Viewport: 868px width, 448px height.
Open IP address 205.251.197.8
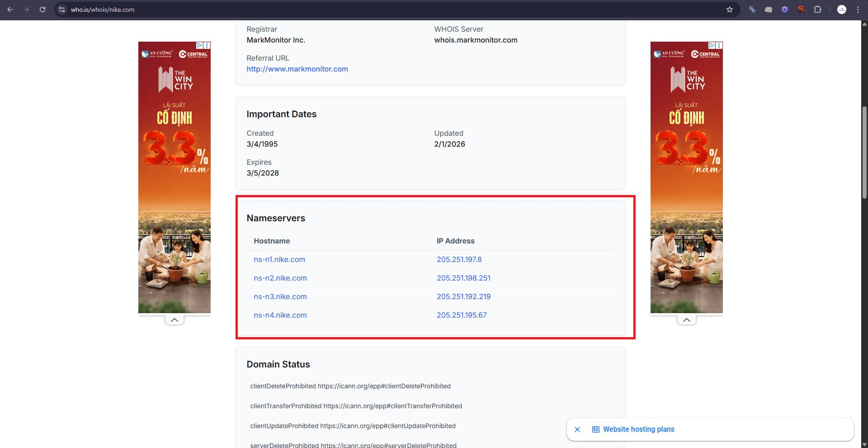[x=459, y=259]
